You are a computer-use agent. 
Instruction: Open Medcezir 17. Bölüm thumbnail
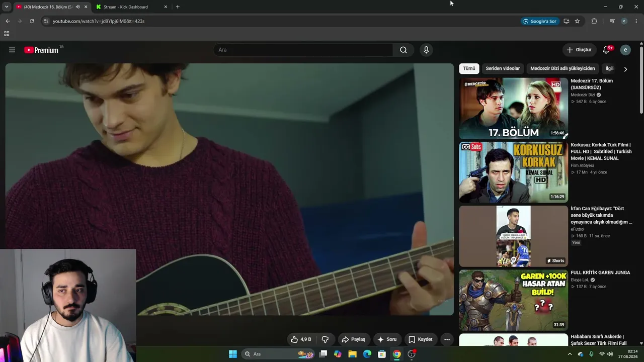click(x=513, y=108)
